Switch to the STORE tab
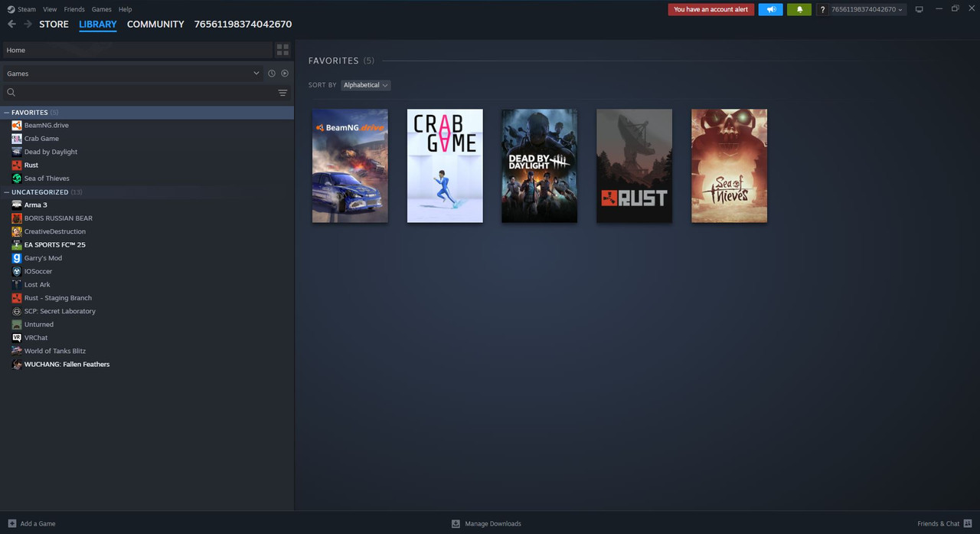The width and height of the screenshot is (980, 534). tap(54, 25)
